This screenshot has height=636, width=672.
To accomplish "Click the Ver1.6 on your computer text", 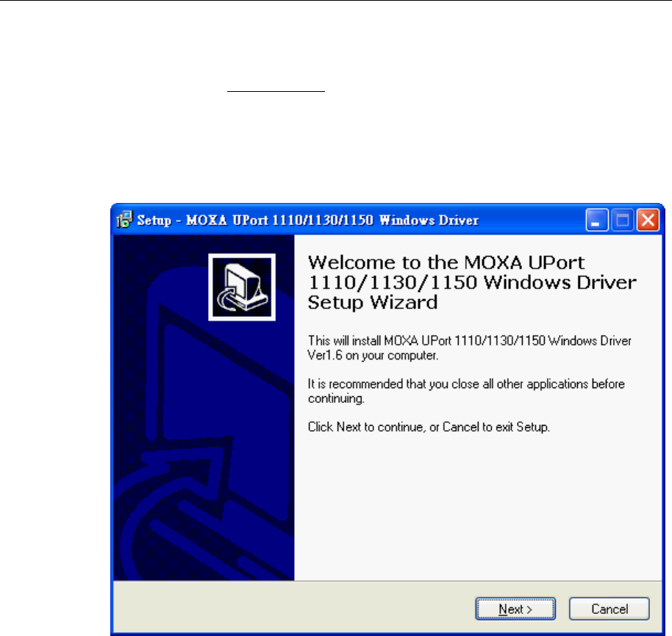I will [373, 355].
